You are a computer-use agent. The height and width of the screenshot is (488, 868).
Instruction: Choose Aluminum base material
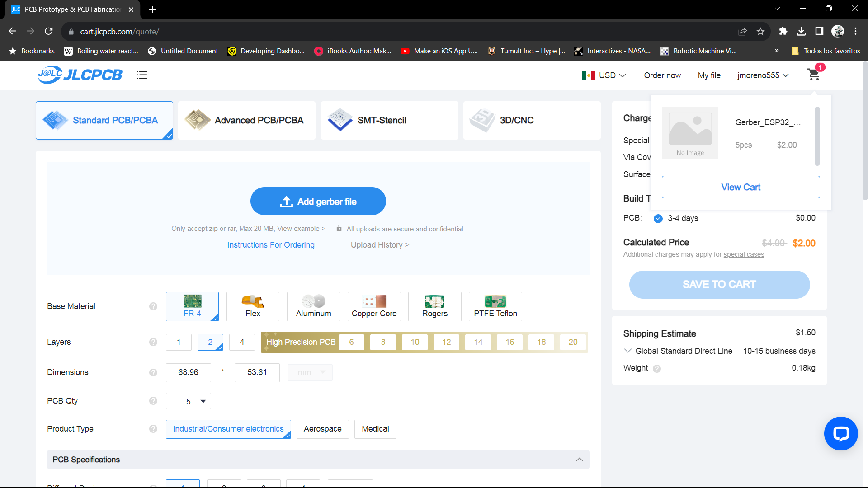point(313,306)
